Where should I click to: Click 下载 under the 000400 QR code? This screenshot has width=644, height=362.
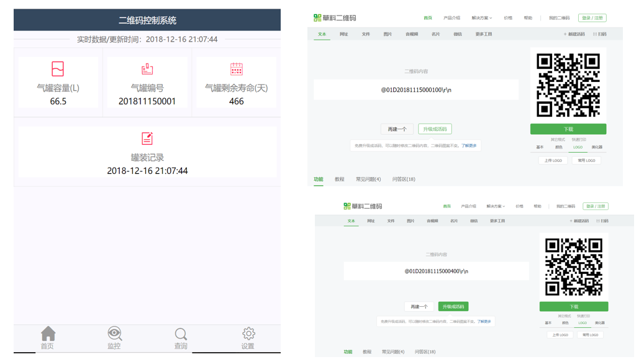574,307
